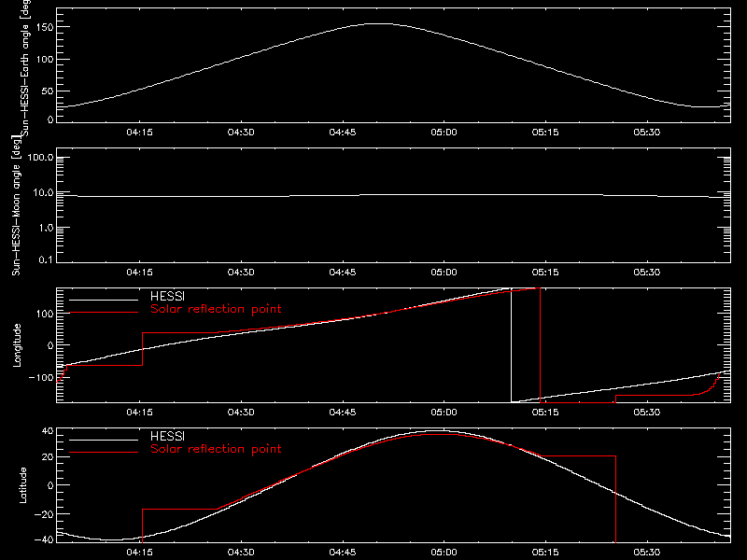The height and width of the screenshot is (560, 747).
Task: Click 05:00 time label under Earth angle plot
Action: (444, 133)
